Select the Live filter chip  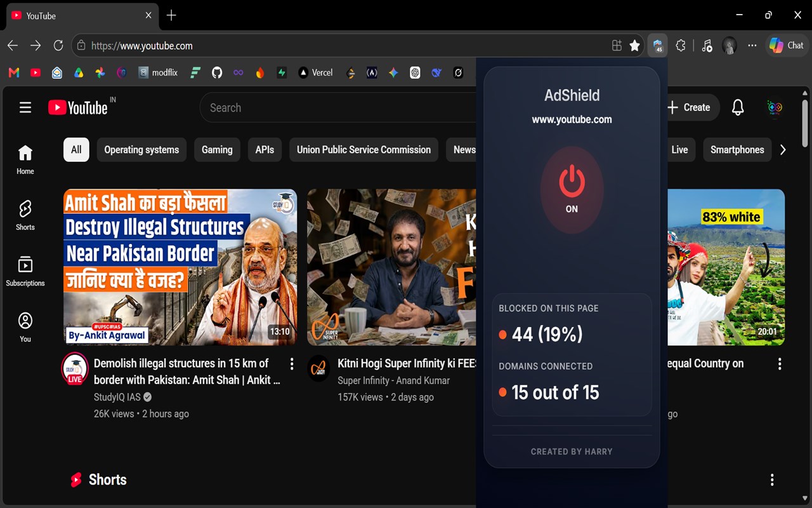[x=679, y=150]
